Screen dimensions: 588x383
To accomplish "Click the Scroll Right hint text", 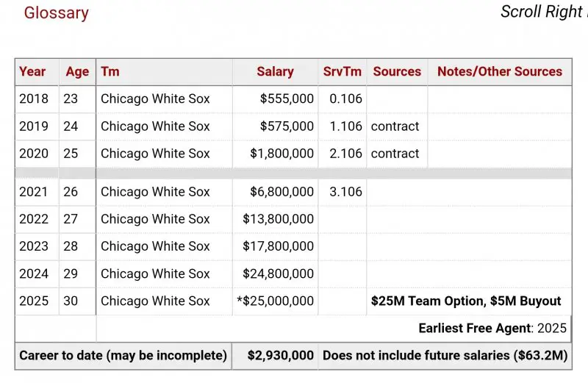I will tap(542, 12).
